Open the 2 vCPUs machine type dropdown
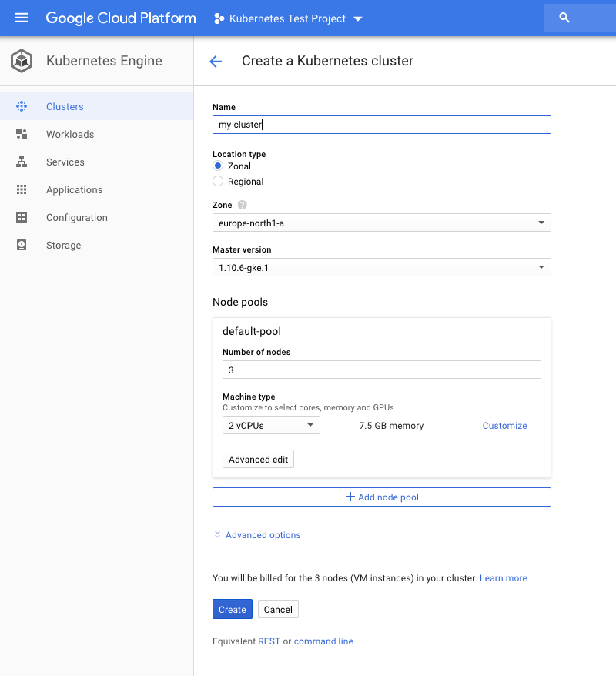The height and width of the screenshot is (676, 616). click(271, 426)
